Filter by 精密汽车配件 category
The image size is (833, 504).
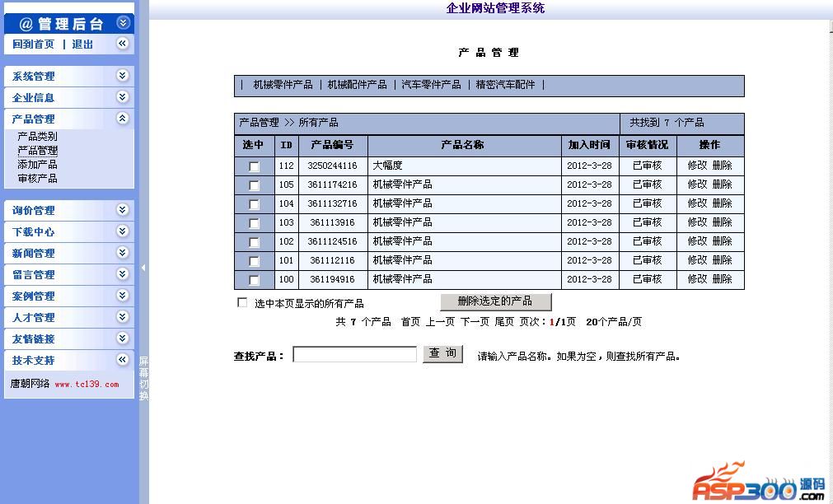pyautogui.click(x=505, y=85)
